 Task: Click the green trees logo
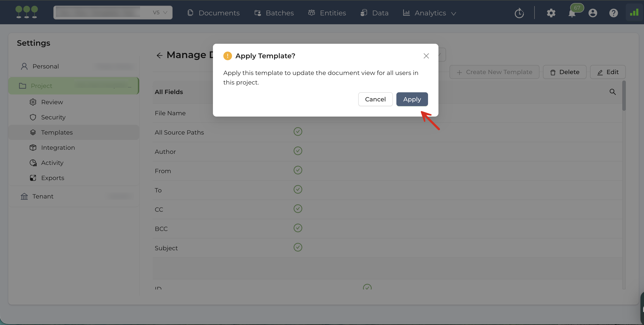click(26, 12)
